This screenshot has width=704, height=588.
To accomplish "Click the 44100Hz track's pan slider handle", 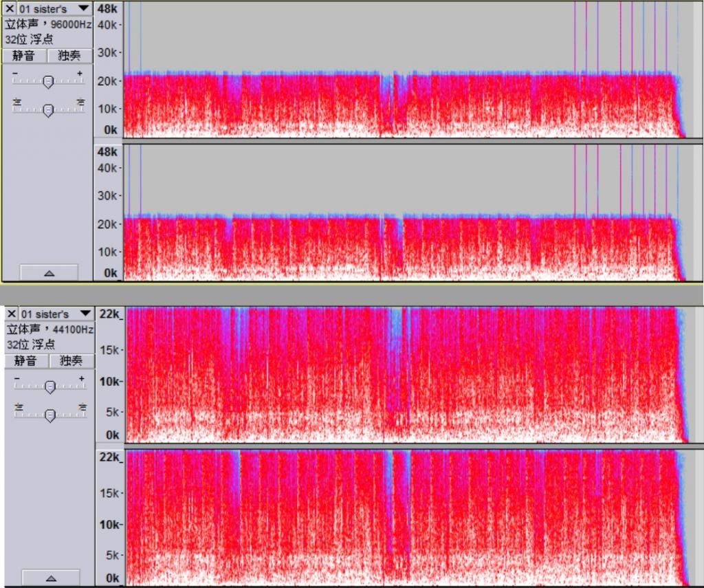I will (49, 415).
